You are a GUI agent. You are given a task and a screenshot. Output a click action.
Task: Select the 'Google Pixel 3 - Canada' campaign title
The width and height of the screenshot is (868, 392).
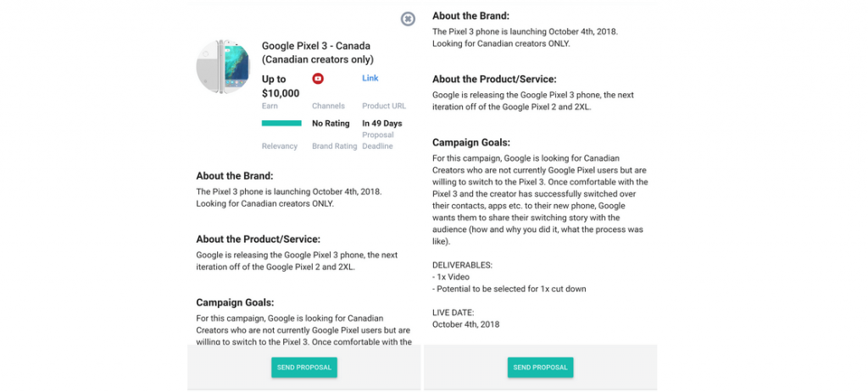(317, 52)
